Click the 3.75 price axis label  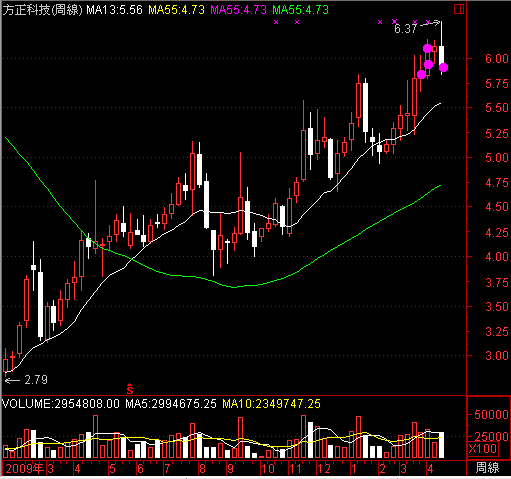click(497, 282)
